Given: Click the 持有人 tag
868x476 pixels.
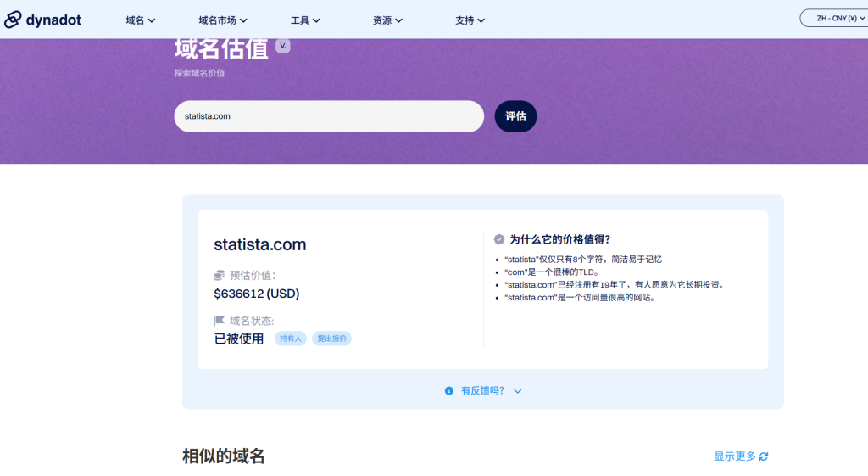Looking at the screenshot, I should click(x=291, y=339).
